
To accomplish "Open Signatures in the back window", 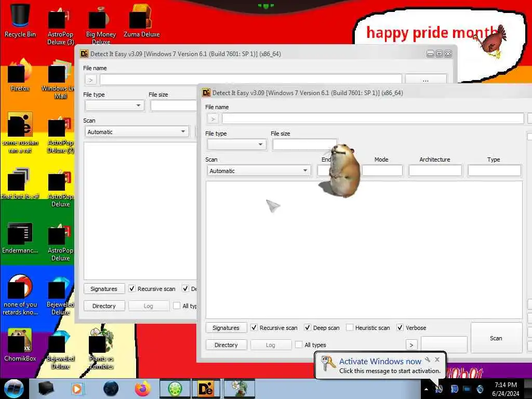I will (104, 289).
